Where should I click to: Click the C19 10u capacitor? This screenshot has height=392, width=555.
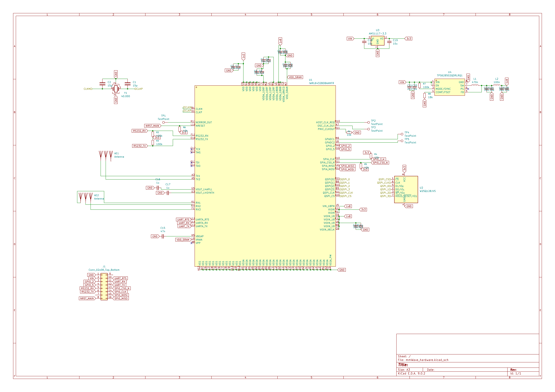point(389,42)
